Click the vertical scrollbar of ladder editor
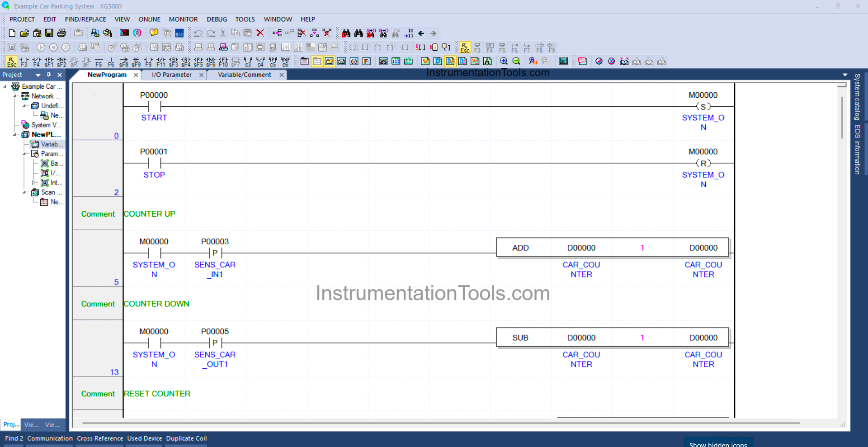This screenshot has width=868, height=447. 842,118
